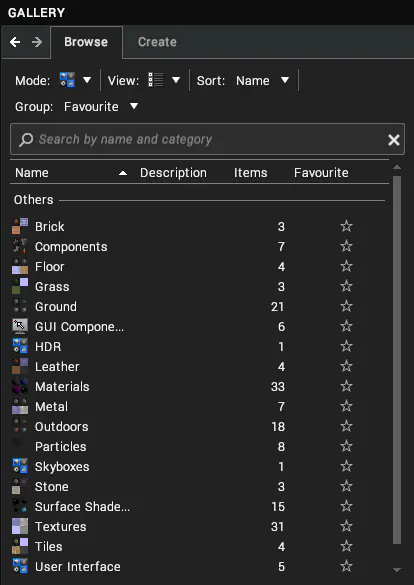Select the Browse tab
The height and width of the screenshot is (585, 414).
(x=86, y=42)
